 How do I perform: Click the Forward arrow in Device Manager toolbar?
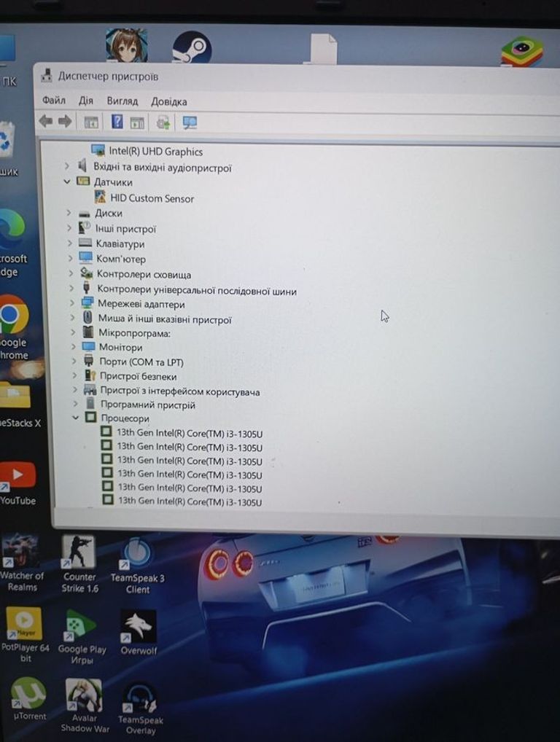coord(65,122)
